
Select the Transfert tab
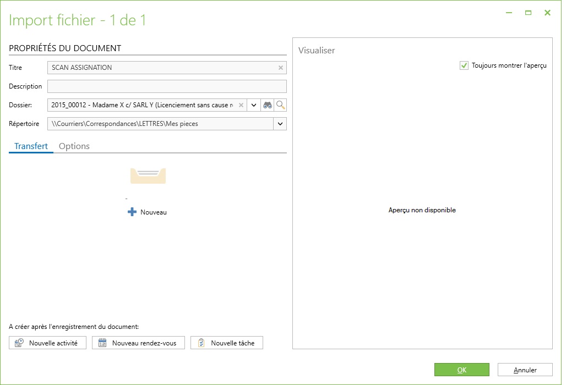coord(31,146)
